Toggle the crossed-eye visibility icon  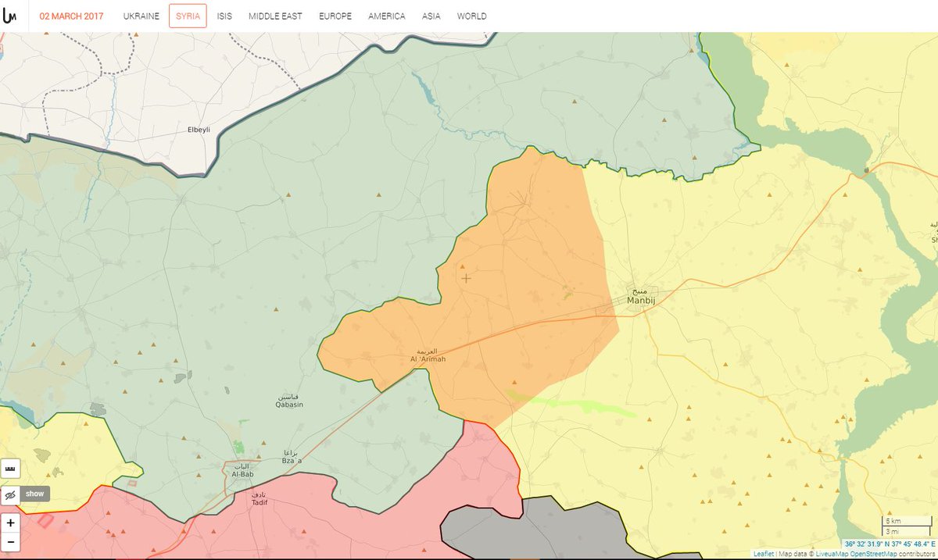tap(11, 494)
